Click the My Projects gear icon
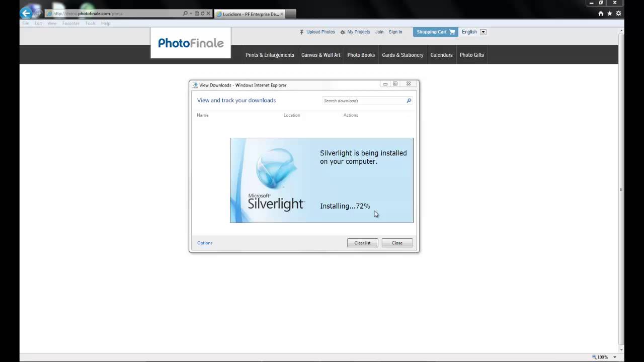Image resolution: width=644 pixels, height=362 pixels. [343, 32]
